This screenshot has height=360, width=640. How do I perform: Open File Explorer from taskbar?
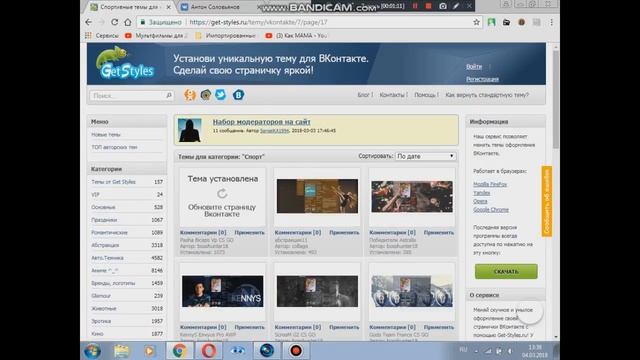click(x=121, y=351)
